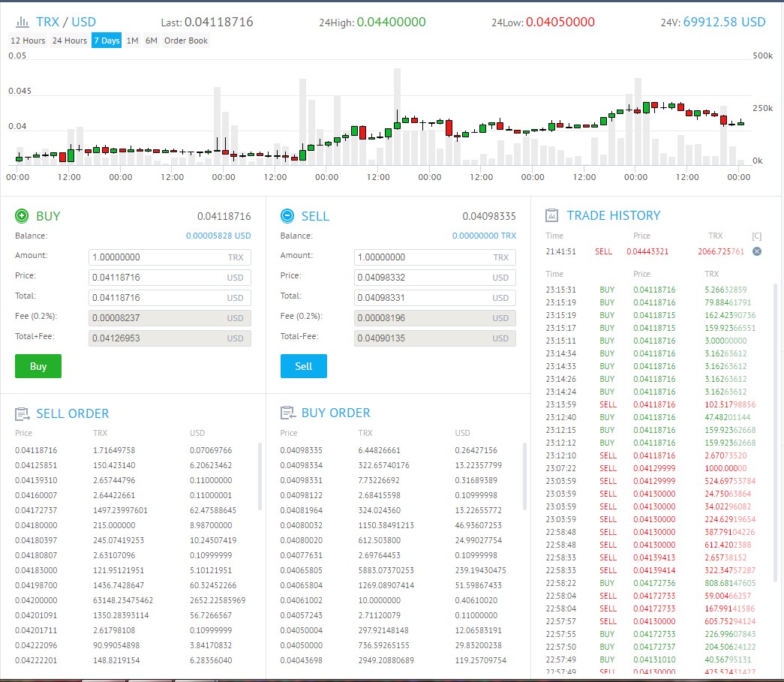
Task: Click the [C] column header in Trade History
Action: pos(756,236)
